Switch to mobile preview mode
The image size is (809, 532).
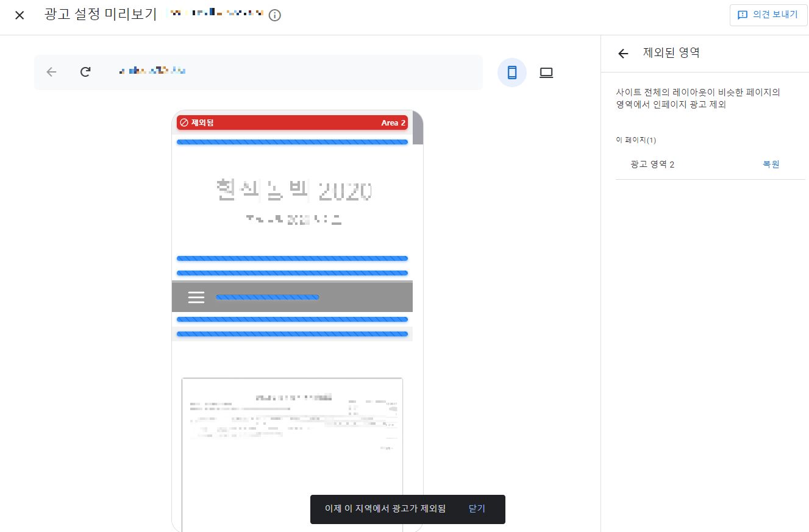tap(512, 73)
